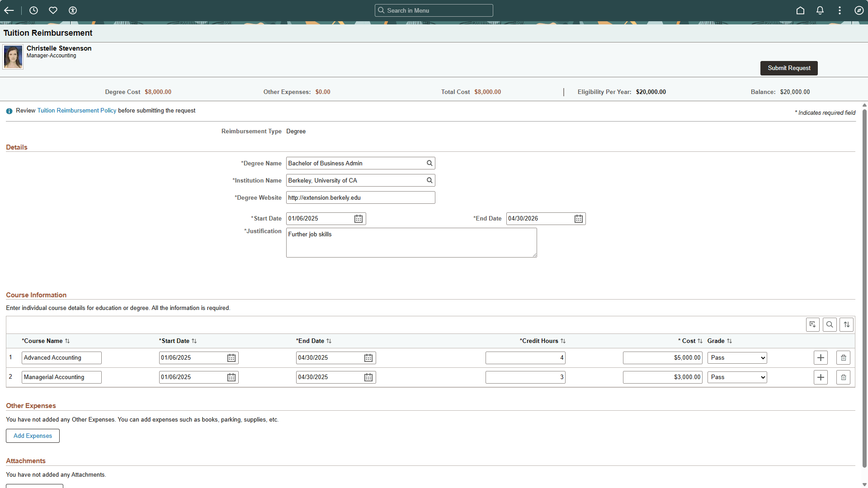Open the compass process navigator icon

click(859, 10)
